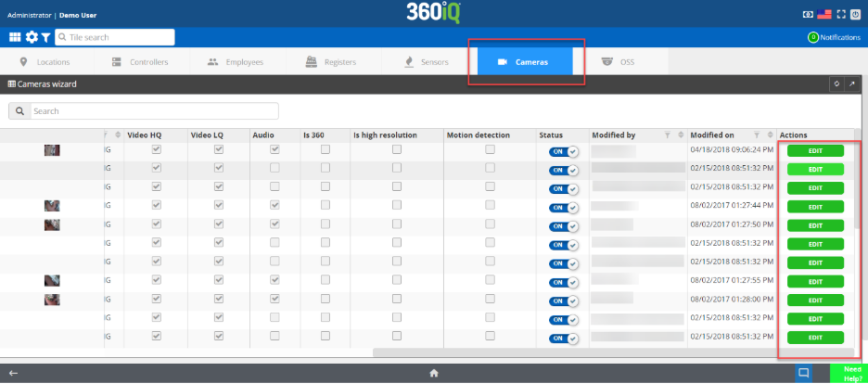
Task: Go to home via bottom bar icon
Action: (433, 373)
